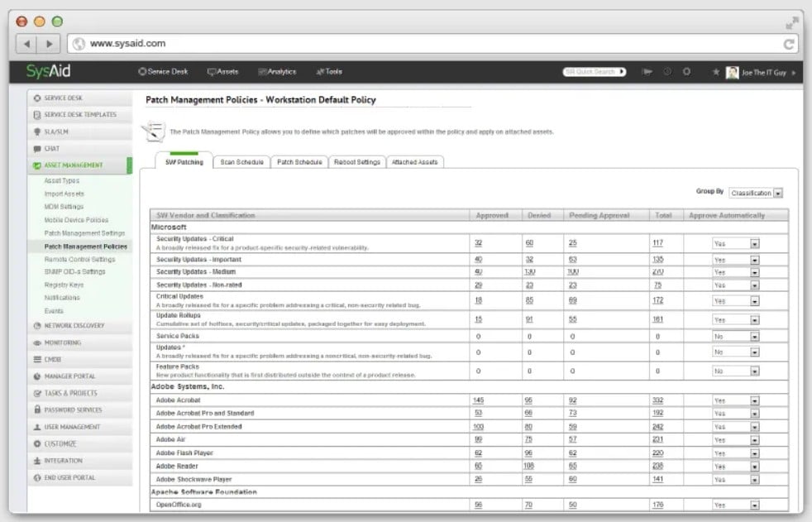Open Service Desk Templates in the sidebar
This screenshot has width=812, height=522.
pos(79,114)
